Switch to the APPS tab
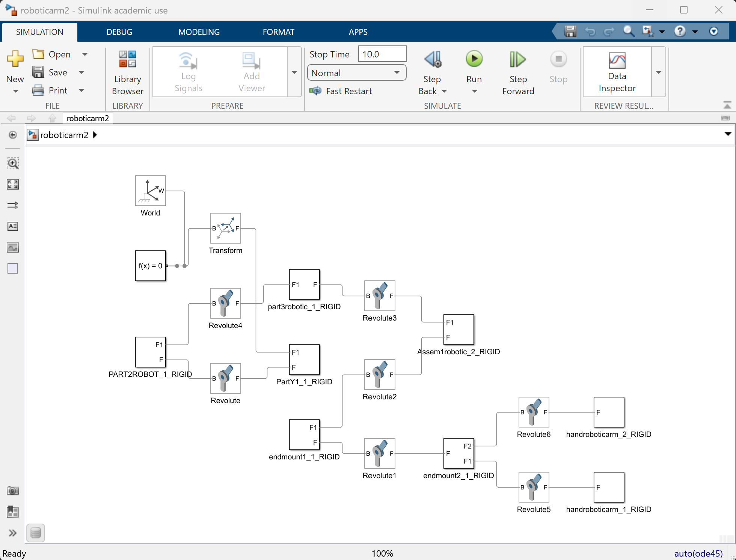The width and height of the screenshot is (736, 560). 358,32
